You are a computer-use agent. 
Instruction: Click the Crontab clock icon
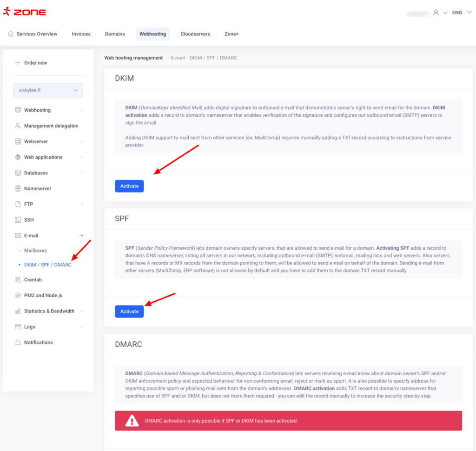click(x=18, y=280)
